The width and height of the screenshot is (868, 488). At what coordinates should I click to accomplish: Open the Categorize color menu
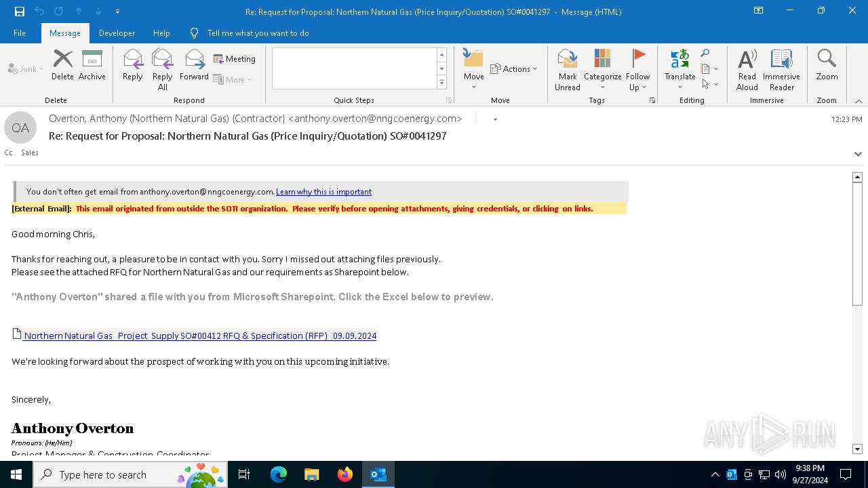(x=602, y=70)
